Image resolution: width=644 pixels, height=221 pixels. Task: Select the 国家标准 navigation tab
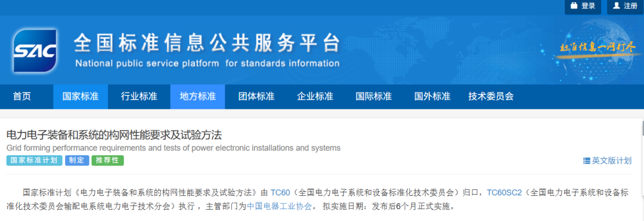coord(80,97)
